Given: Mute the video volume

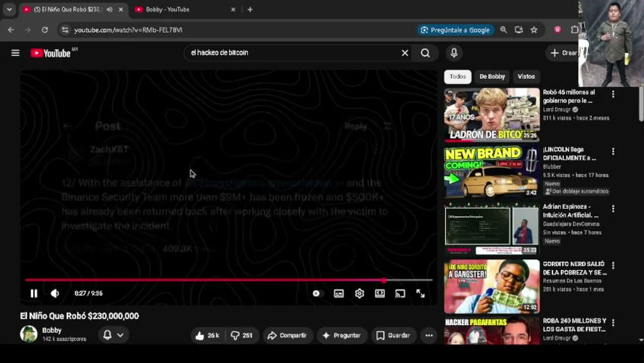Looking at the screenshot, I should [x=54, y=293].
